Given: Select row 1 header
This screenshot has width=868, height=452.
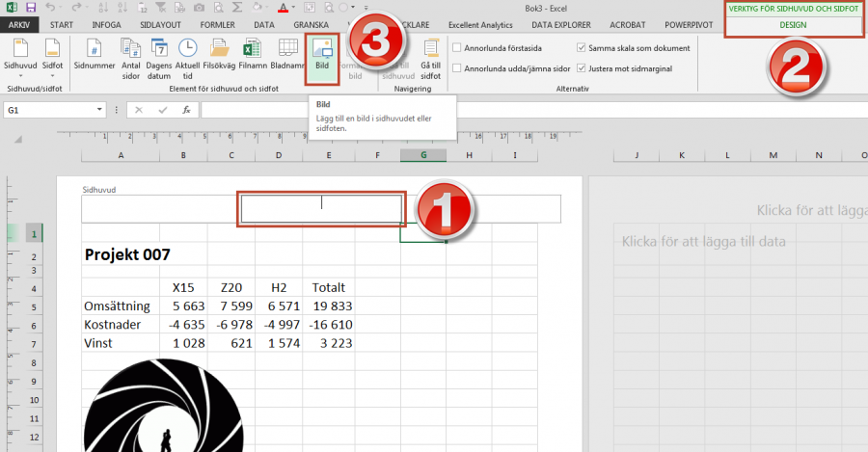Looking at the screenshot, I should [34, 234].
